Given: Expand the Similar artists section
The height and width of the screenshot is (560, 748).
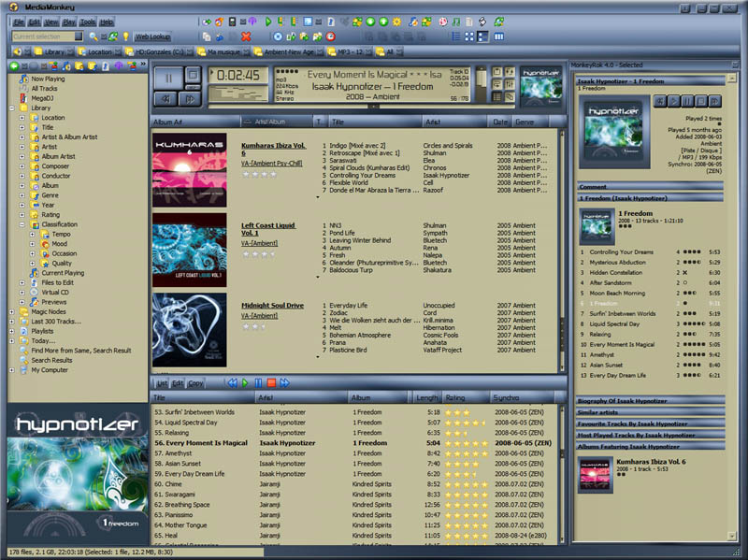Looking at the screenshot, I should pos(650,412).
